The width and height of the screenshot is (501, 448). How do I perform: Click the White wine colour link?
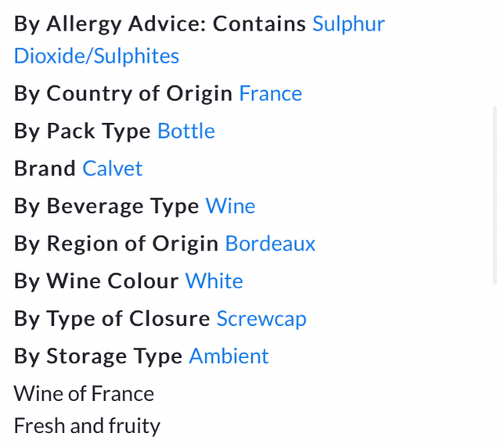(214, 281)
